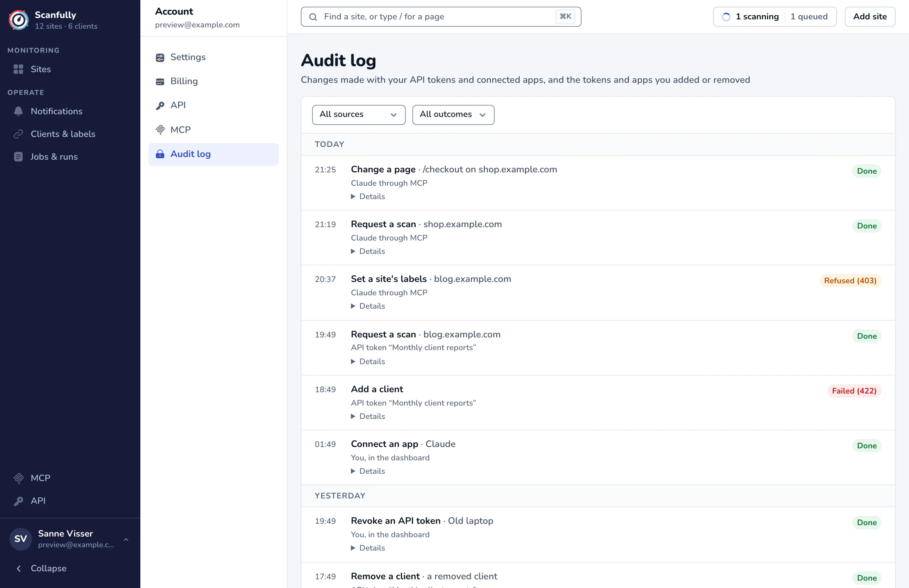Click the 18:49 timestamp
The width and height of the screenshot is (909, 588).
tap(326, 390)
